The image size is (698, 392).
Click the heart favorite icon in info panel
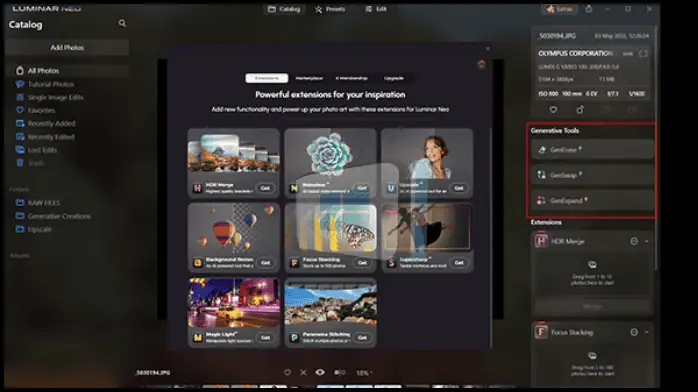coord(553,109)
